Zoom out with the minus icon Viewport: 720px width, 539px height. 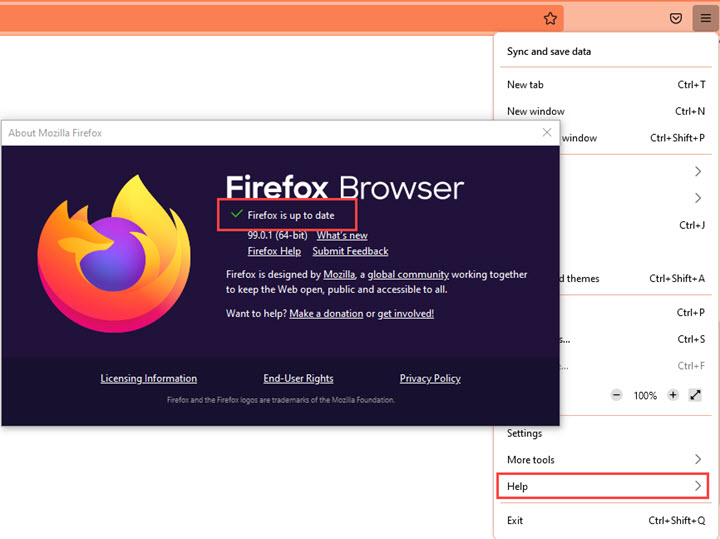coord(617,395)
